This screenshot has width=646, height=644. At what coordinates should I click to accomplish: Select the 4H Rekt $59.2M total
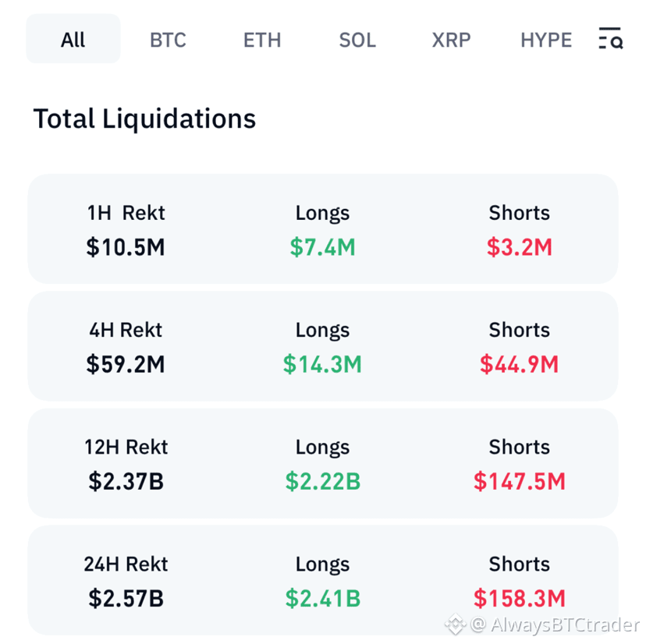[x=126, y=364]
